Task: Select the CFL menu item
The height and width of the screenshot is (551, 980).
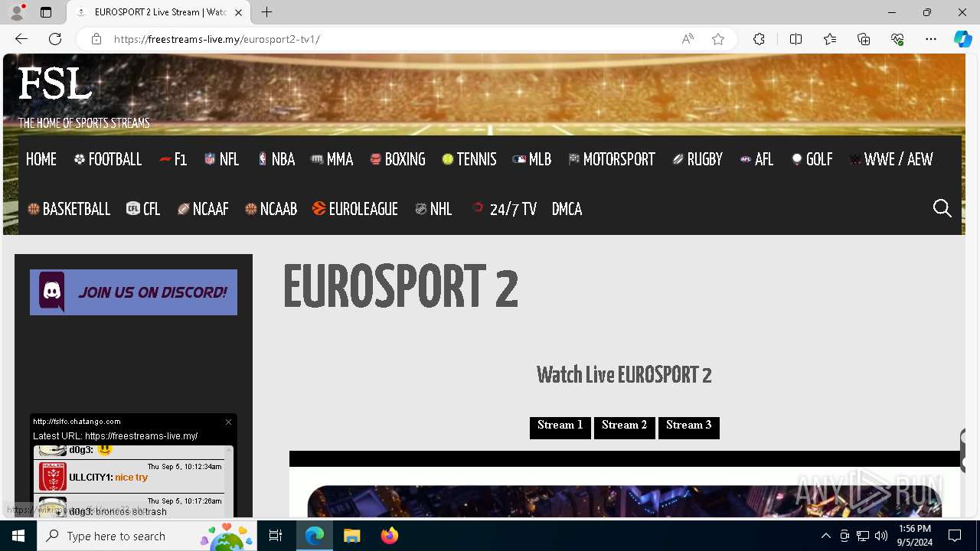Action: 143,209
